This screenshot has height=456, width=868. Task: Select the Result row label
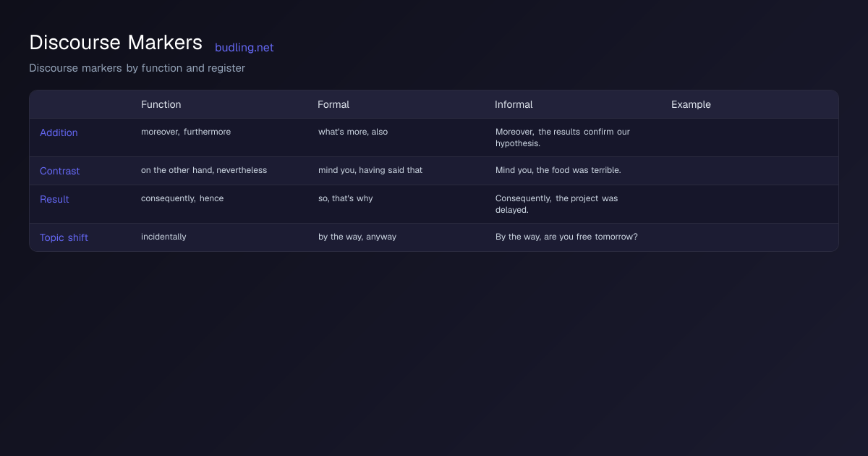[54, 199]
